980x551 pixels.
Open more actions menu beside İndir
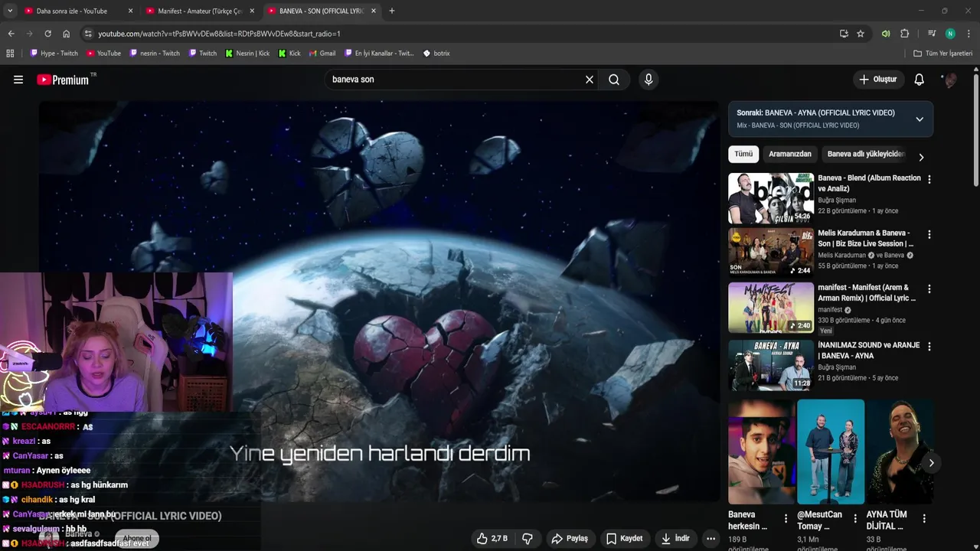click(710, 539)
